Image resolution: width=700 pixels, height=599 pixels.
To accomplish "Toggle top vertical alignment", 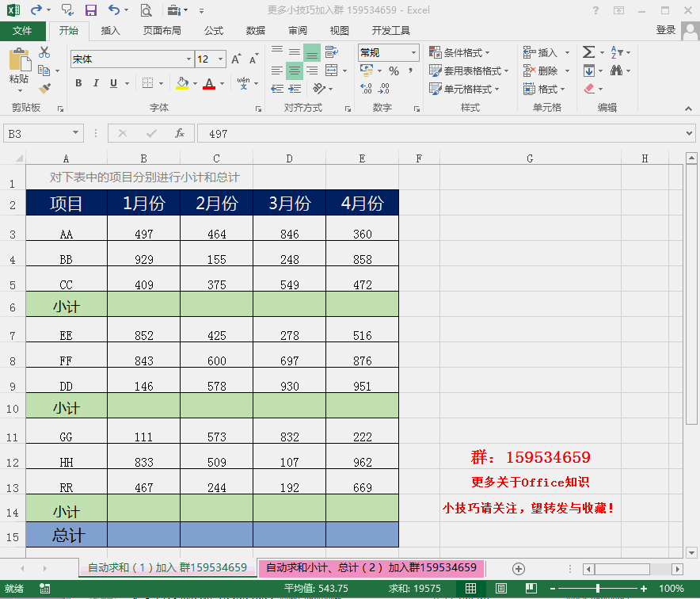I will (x=277, y=50).
